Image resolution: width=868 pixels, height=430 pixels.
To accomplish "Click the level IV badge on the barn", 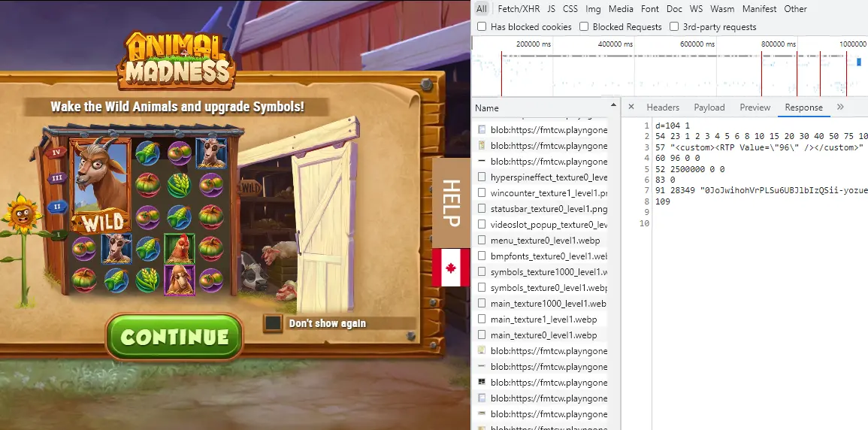I will point(56,152).
